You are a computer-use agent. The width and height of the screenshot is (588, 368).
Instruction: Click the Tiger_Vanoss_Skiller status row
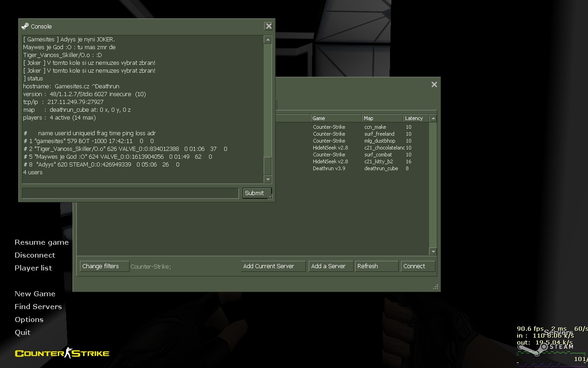click(125, 149)
